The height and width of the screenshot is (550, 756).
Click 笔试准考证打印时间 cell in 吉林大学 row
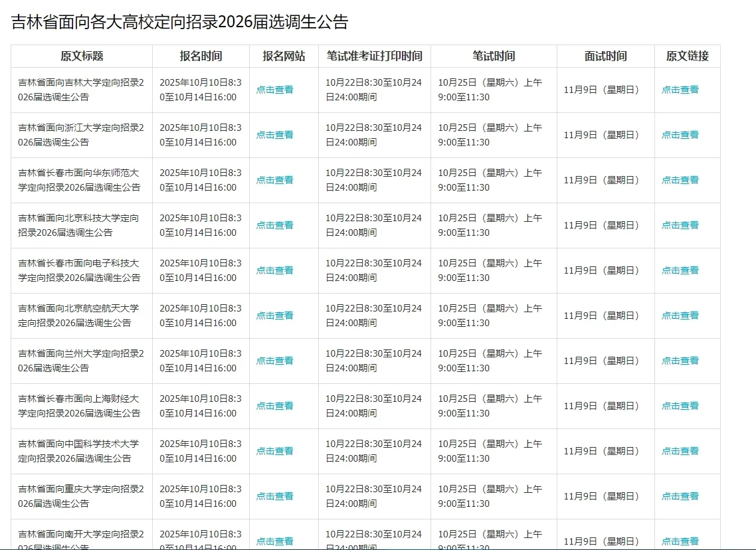[373, 90]
